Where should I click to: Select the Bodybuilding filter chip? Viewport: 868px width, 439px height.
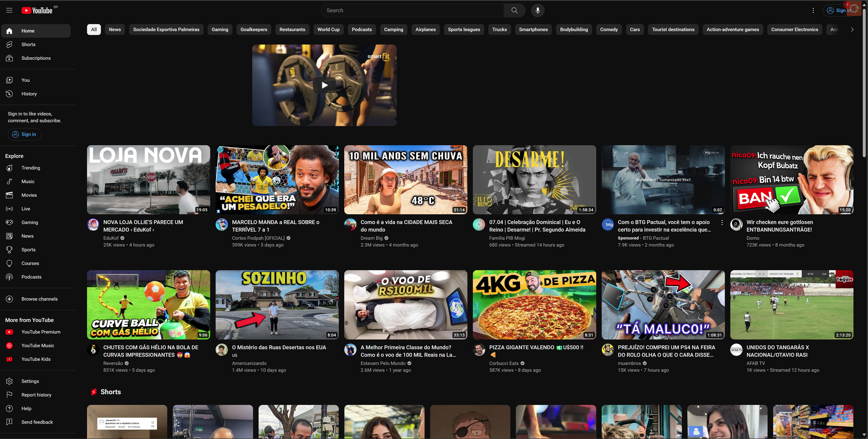coord(574,30)
